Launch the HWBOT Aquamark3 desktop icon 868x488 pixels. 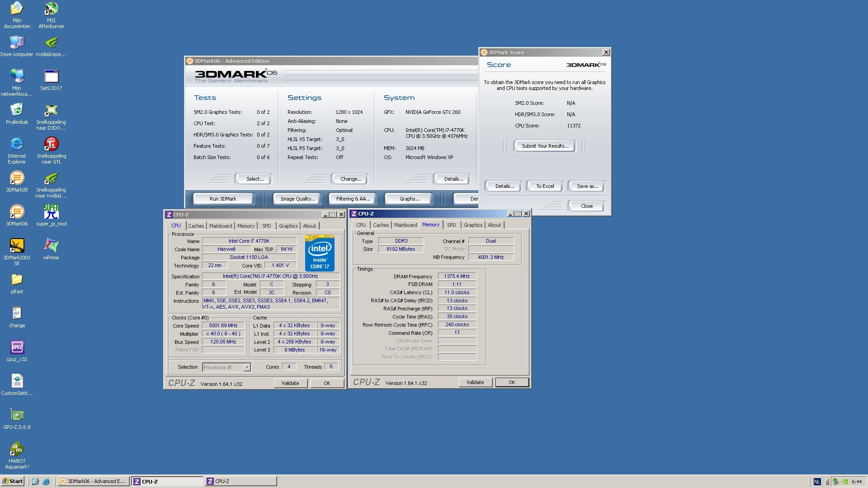click(x=17, y=450)
